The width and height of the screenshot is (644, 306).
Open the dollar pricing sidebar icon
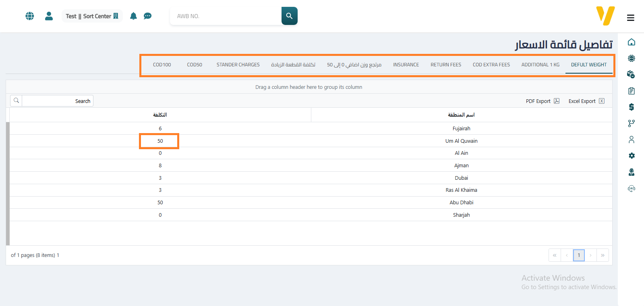[x=632, y=107]
